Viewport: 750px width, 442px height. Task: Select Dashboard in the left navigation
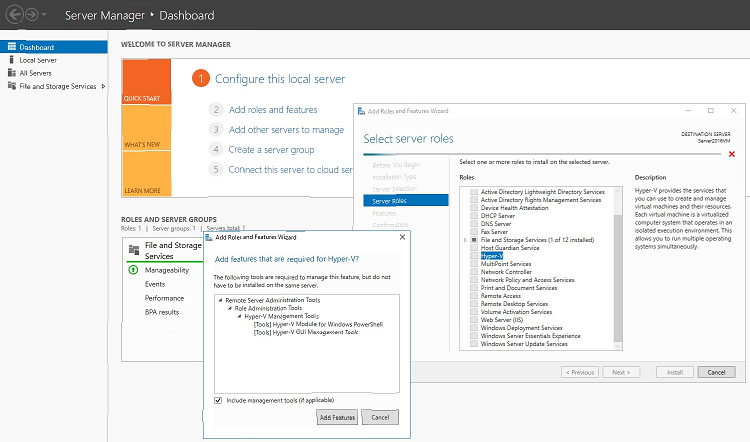54,47
